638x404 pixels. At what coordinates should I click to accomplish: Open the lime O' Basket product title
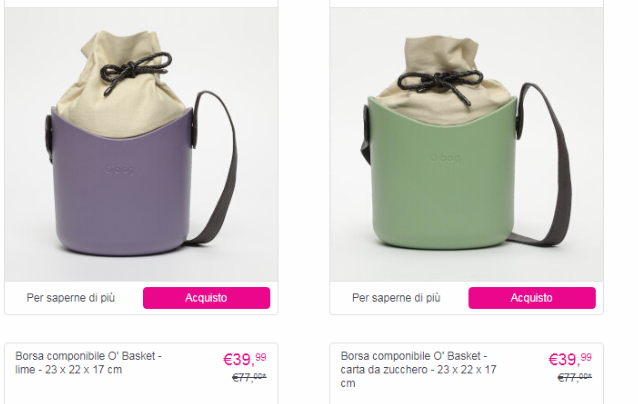coord(89,363)
